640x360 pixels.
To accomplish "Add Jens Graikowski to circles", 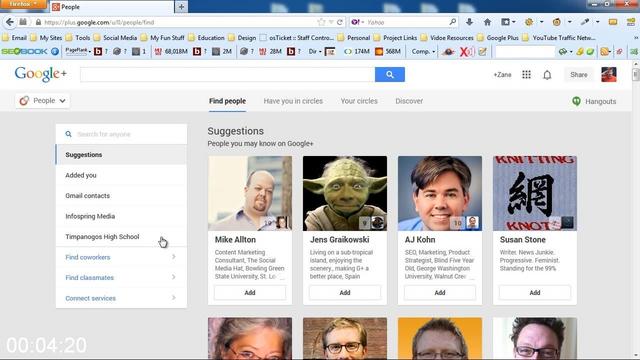I will [x=345, y=293].
